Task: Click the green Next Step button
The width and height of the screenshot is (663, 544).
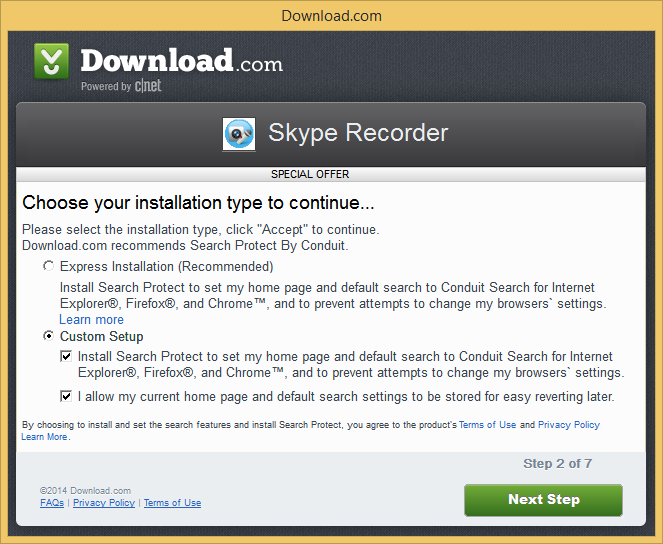Action: click(543, 500)
